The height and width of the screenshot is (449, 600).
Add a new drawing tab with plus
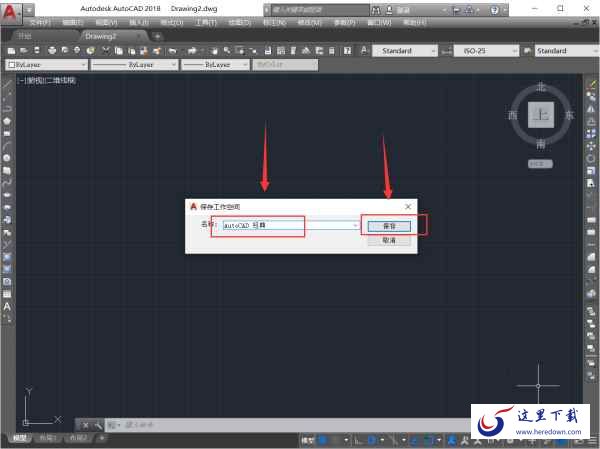tap(157, 36)
